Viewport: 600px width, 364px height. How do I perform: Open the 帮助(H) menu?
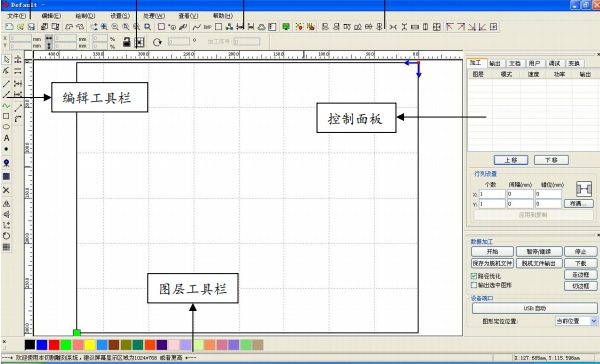[x=223, y=16]
